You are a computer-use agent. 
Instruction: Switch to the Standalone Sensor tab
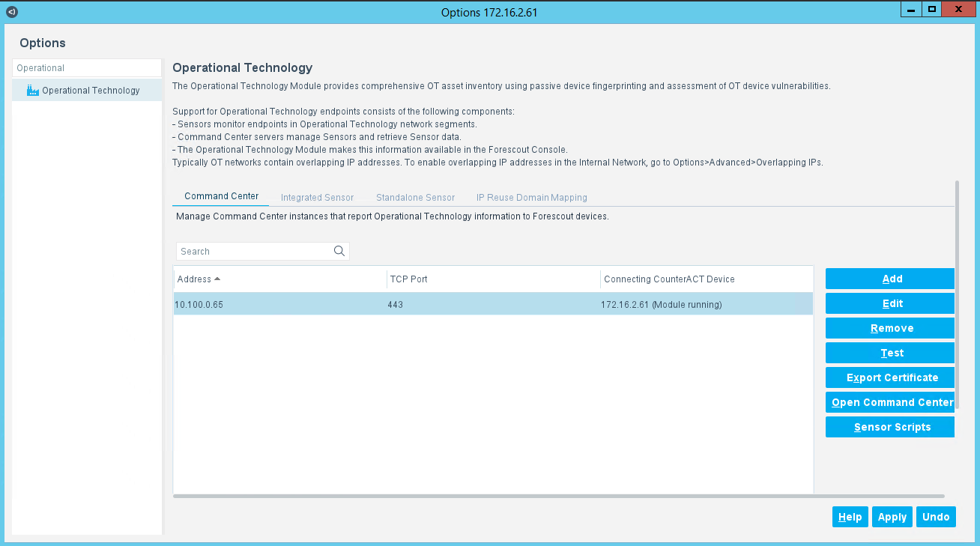[415, 198]
